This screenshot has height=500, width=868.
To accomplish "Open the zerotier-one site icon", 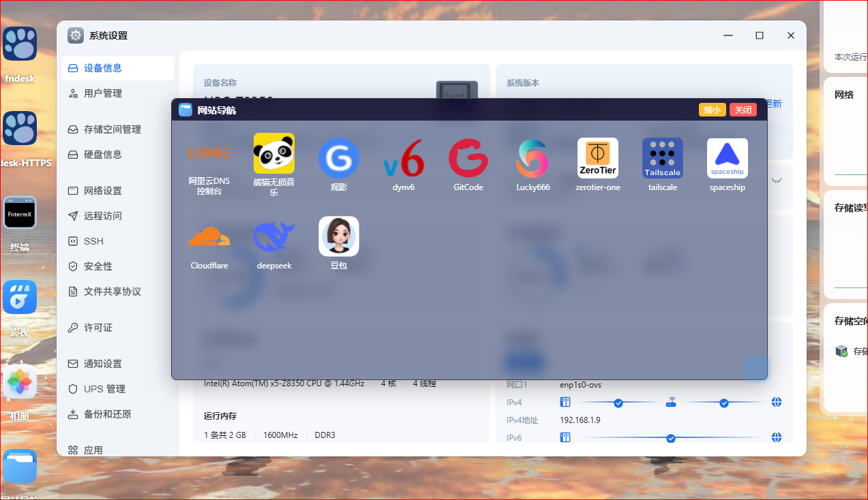I will [x=598, y=158].
